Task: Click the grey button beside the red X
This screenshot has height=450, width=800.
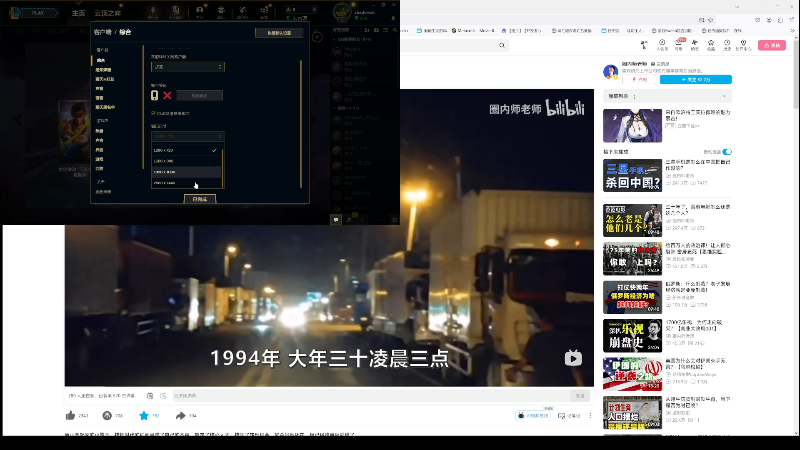Action: point(199,95)
